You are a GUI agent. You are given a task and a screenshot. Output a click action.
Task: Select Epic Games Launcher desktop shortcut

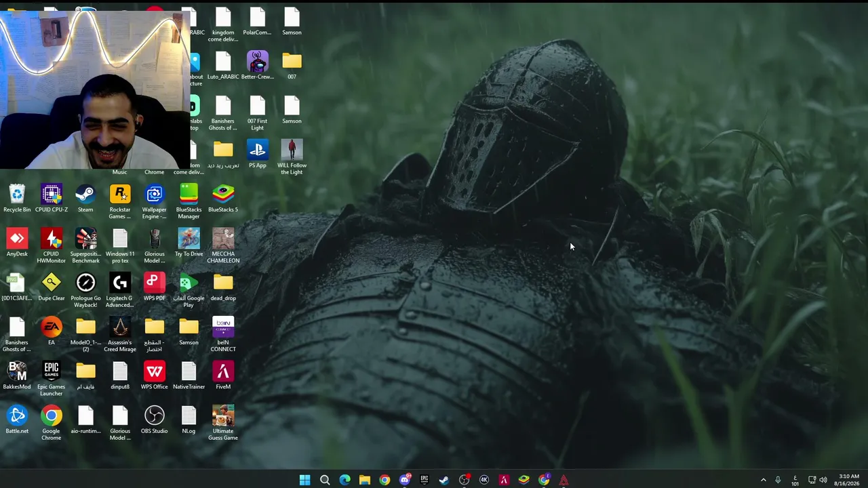(52, 379)
